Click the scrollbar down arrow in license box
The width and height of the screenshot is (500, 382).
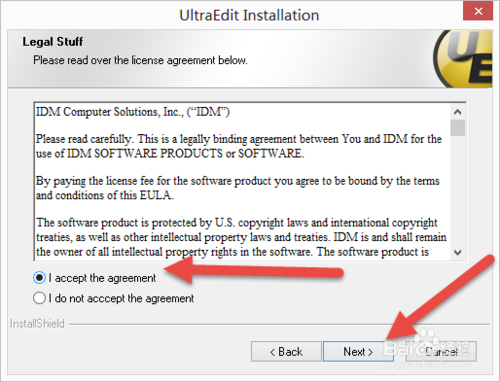458,252
